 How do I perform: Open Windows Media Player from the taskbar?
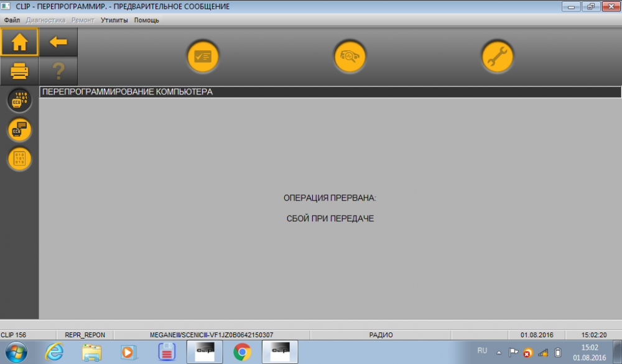129,352
